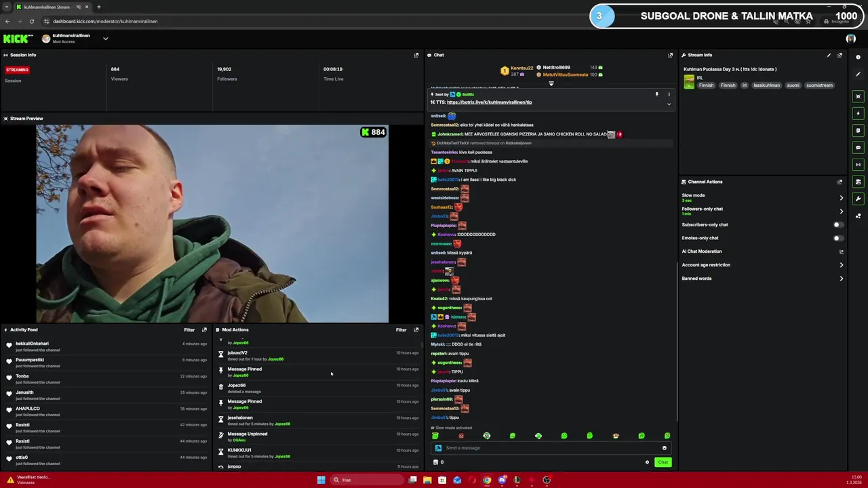Toggle the chat bubble sidebar icon
This screenshot has height=488, width=868.
pos(858,147)
